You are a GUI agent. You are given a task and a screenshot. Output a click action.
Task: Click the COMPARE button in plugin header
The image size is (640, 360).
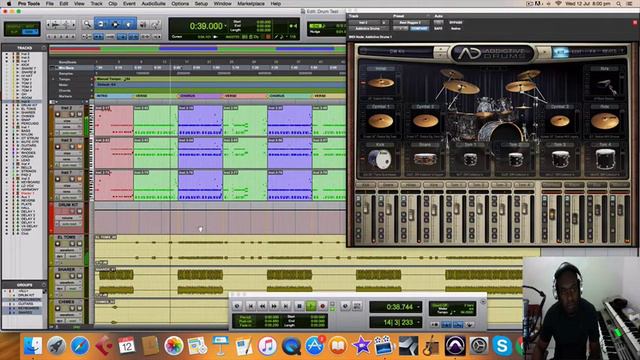pos(419,29)
